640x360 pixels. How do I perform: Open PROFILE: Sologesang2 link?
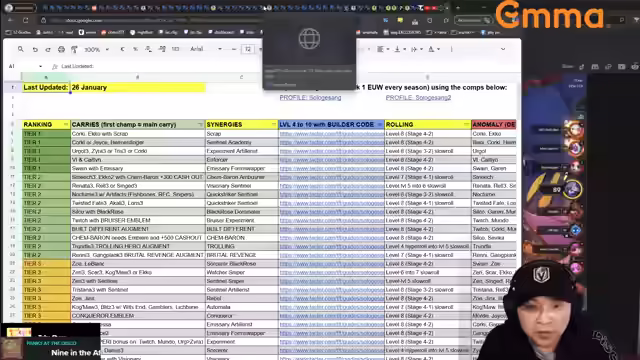point(418,98)
